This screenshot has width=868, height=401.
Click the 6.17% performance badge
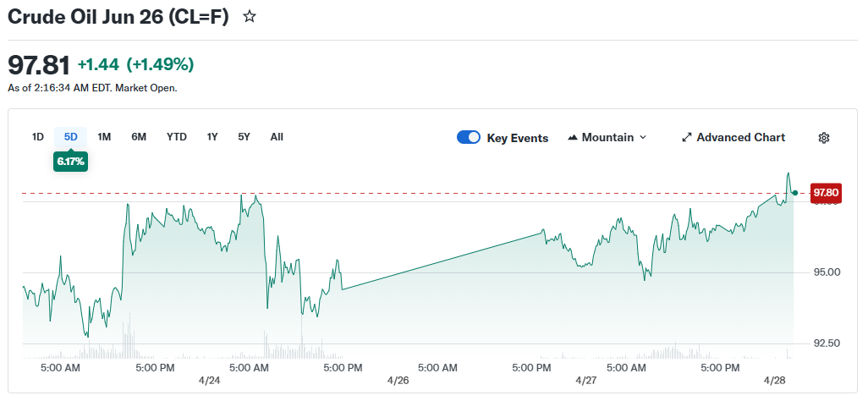pos(71,161)
